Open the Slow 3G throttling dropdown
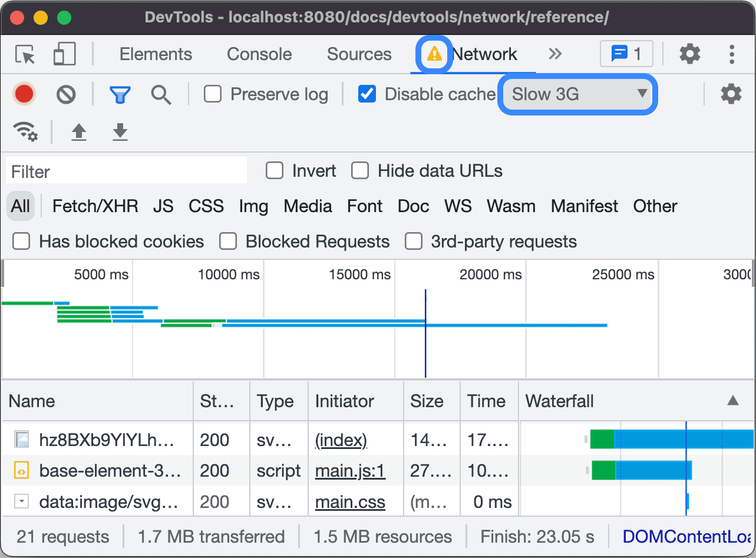756x558 pixels. click(578, 94)
